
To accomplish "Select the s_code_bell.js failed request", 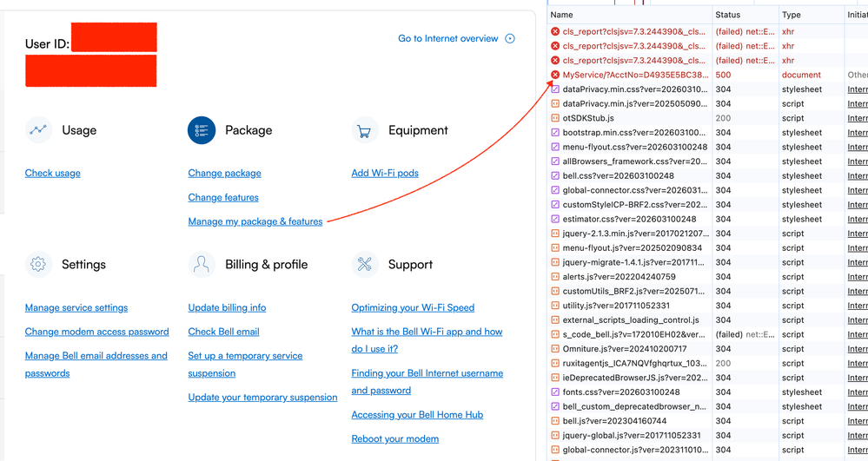I will pyautogui.click(x=707, y=334).
